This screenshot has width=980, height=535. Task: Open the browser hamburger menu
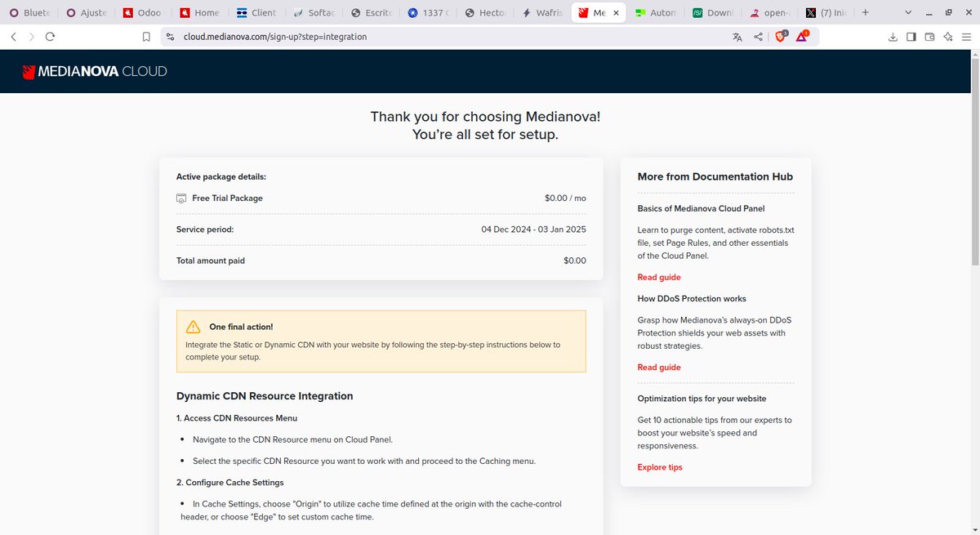pyautogui.click(x=967, y=37)
